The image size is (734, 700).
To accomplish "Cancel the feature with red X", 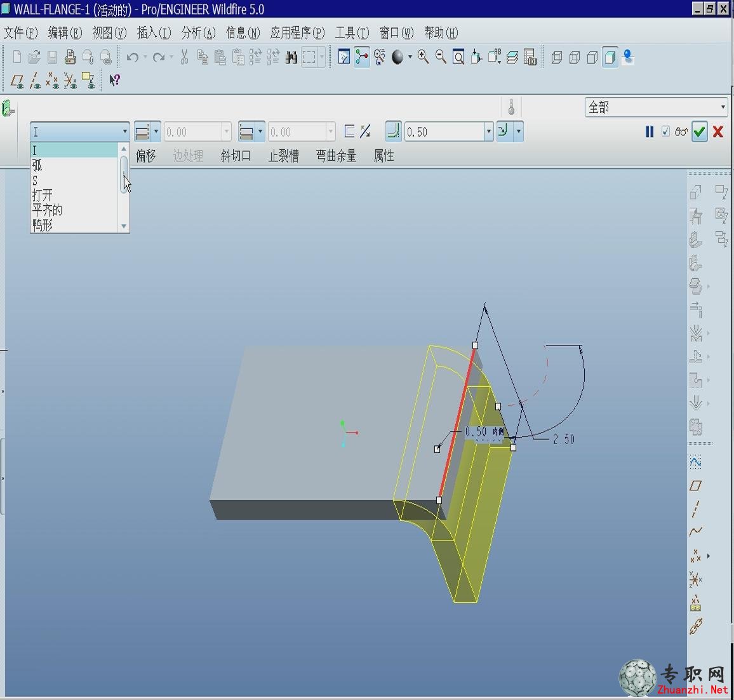I will [x=718, y=131].
